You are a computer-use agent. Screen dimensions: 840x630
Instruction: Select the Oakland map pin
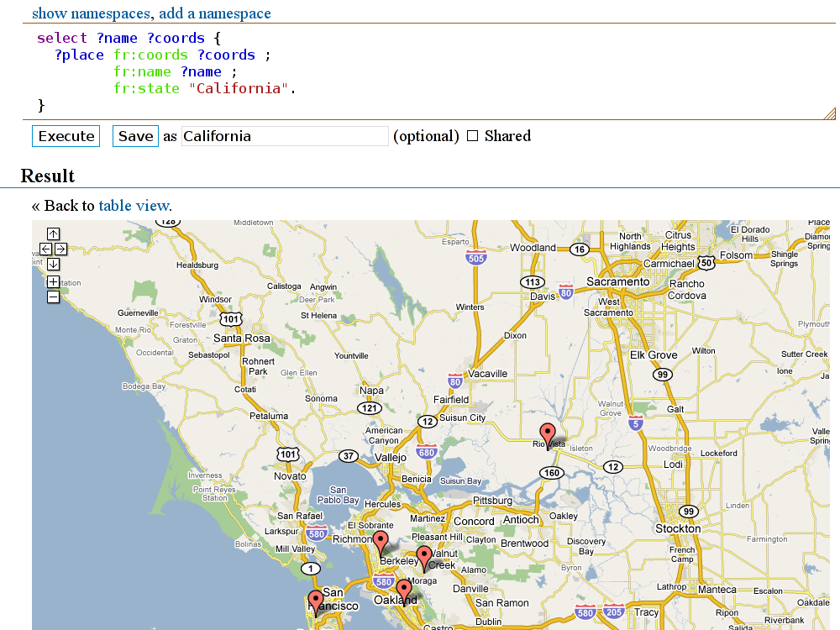click(x=403, y=590)
